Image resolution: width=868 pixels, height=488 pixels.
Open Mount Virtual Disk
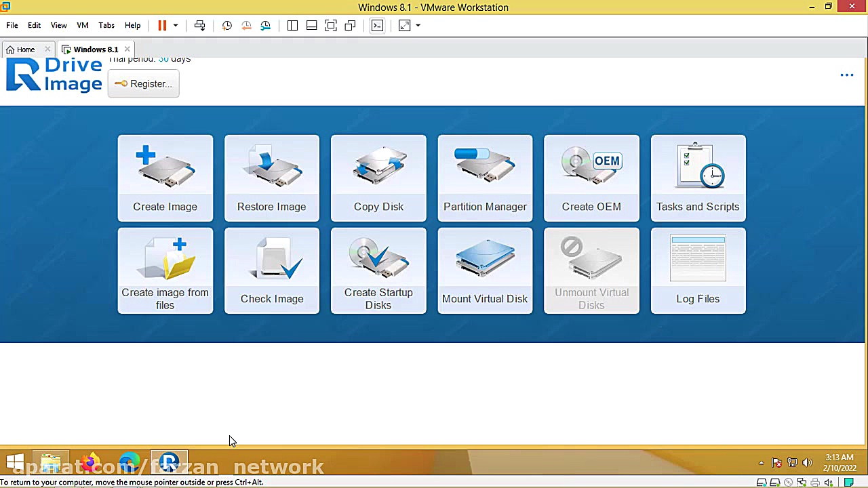pyautogui.click(x=485, y=270)
